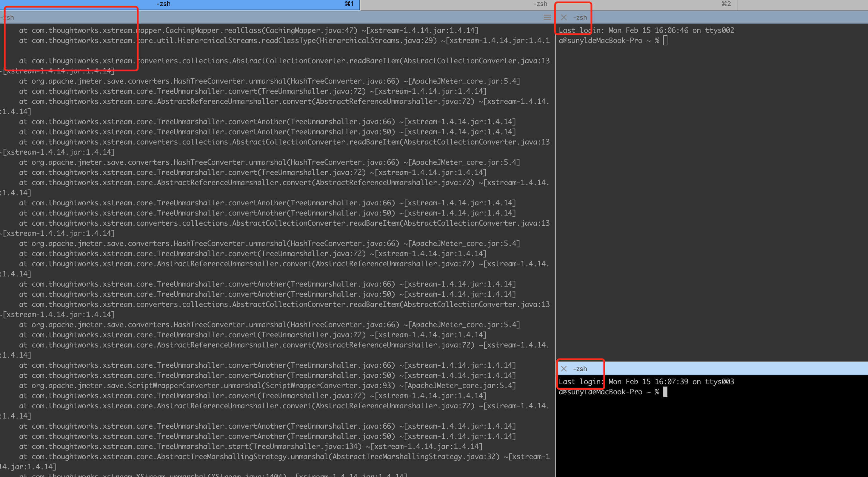Click the 'Last login' 16:07:39 line
Viewport: 868px width, 477px height.
[x=646, y=382]
